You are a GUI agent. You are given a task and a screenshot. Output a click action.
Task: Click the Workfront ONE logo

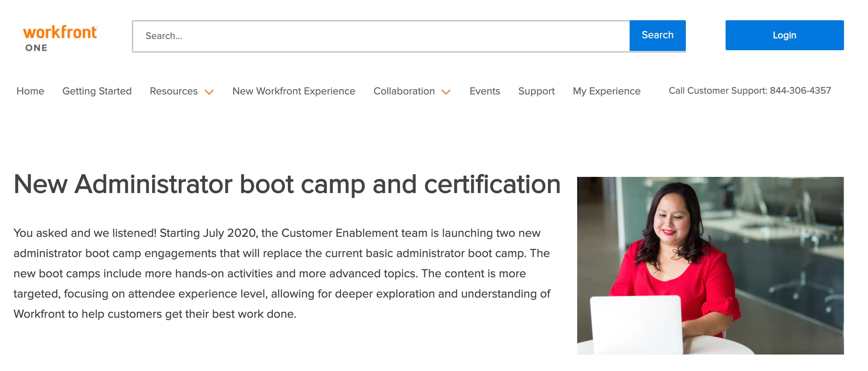pos(60,38)
